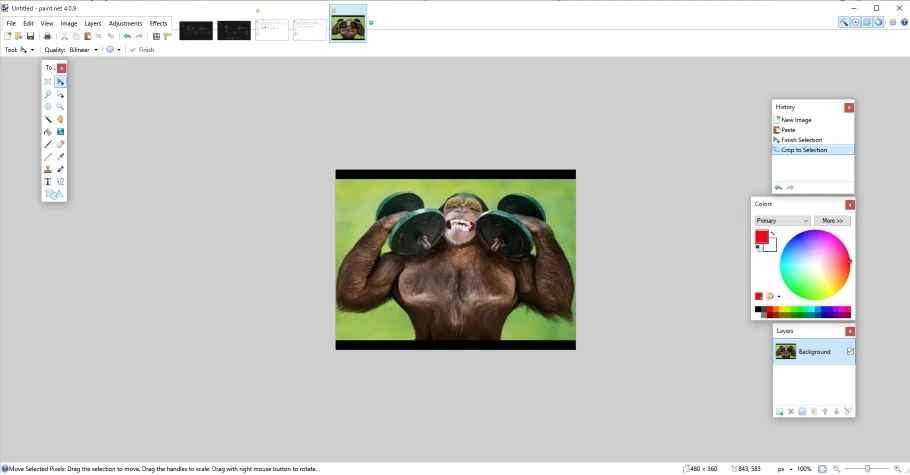
Task: Step backward using History panel undo arrow
Action: point(778,188)
